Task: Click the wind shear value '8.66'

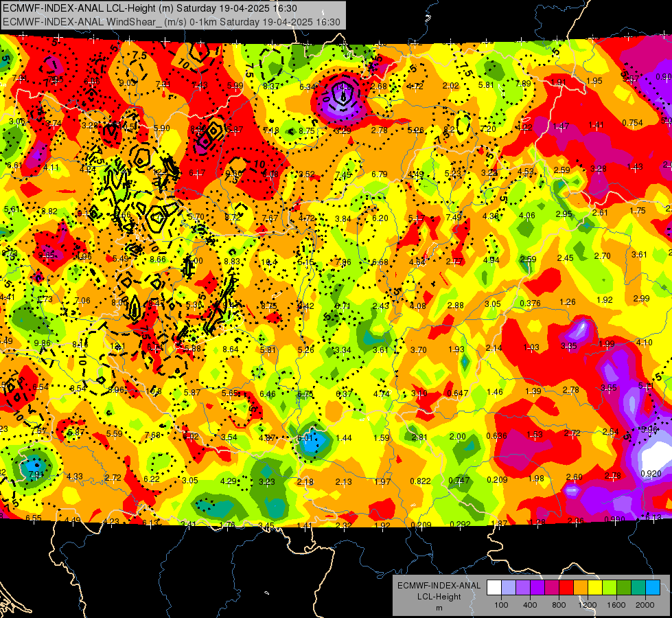Action: (x=158, y=259)
